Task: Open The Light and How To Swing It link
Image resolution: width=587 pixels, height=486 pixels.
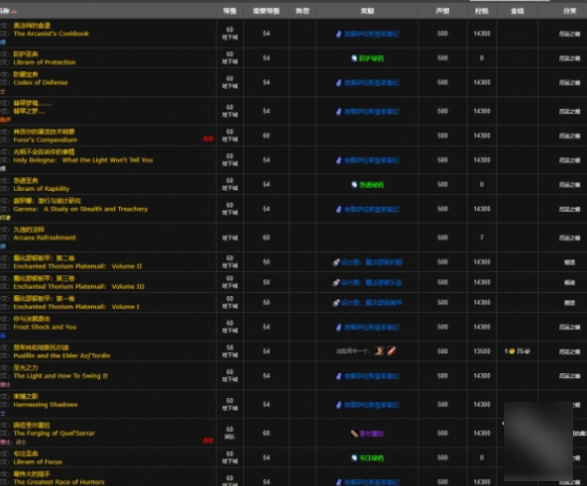Action: [x=61, y=376]
